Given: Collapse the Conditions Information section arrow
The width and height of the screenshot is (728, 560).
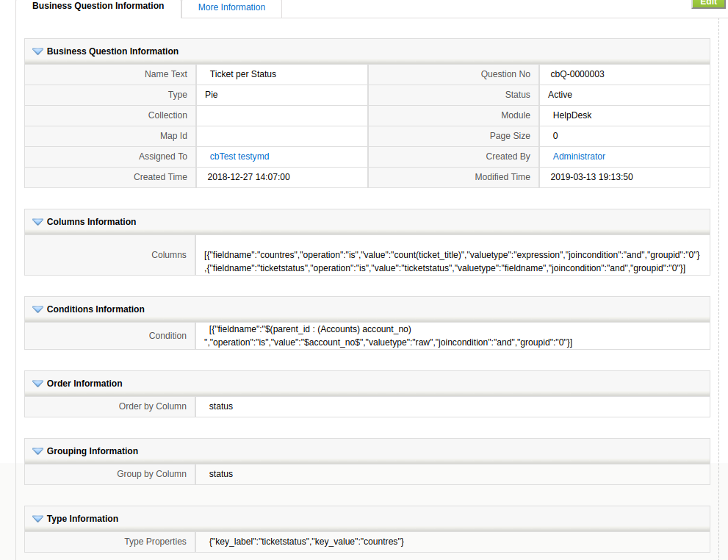Looking at the screenshot, I should [x=37, y=309].
